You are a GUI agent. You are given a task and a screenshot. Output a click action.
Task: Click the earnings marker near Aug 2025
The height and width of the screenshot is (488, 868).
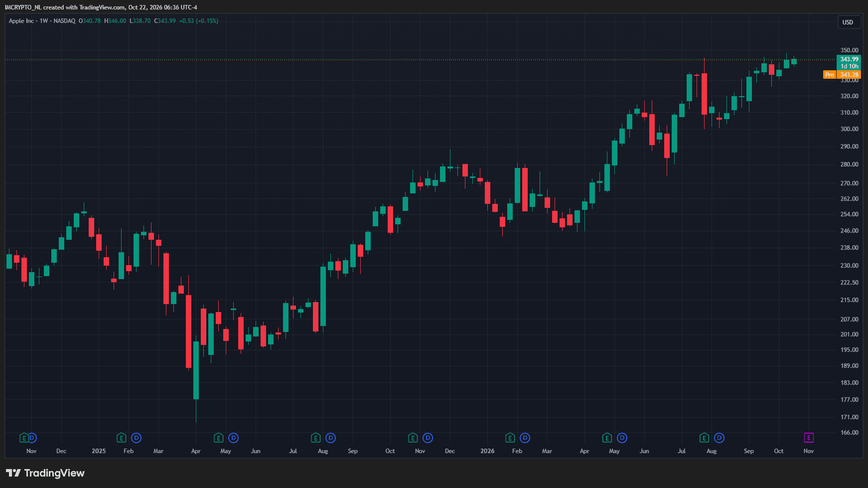(x=315, y=438)
